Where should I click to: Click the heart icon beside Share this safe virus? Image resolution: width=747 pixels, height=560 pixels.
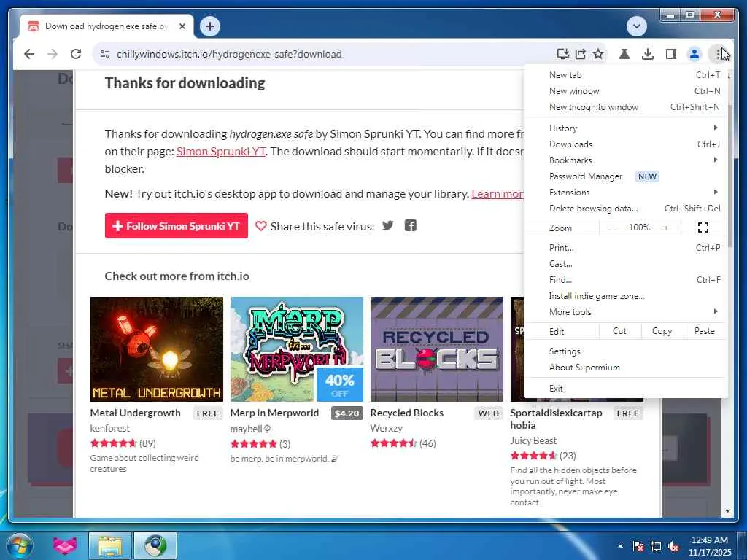pyautogui.click(x=260, y=226)
